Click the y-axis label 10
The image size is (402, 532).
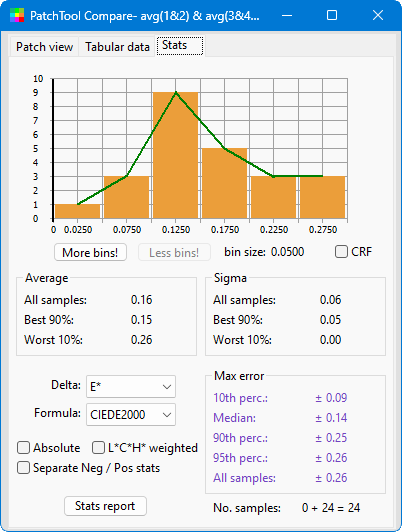(38, 79)
